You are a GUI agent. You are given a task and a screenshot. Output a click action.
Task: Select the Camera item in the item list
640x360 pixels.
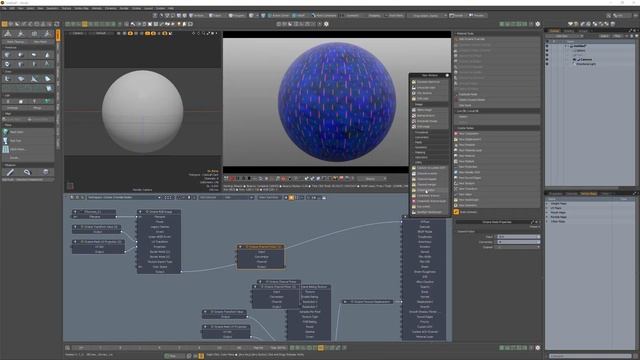coord(586,60)
